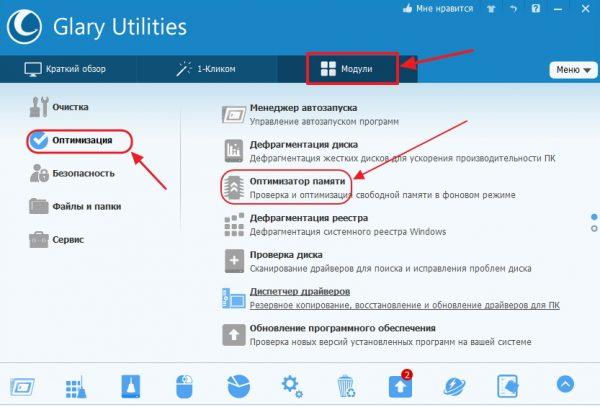
Task: Open Browser Assistant planet icon
Action: click(454, 386)
